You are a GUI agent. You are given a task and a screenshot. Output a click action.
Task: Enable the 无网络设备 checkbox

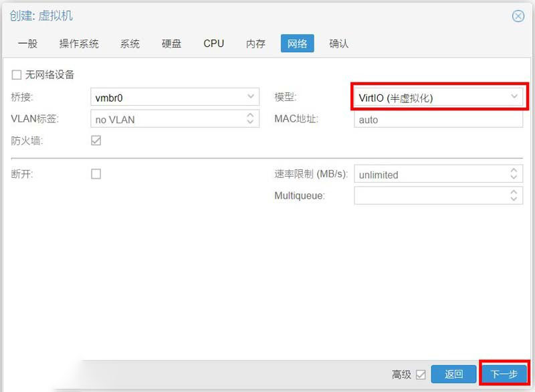(x=16, y=75)
